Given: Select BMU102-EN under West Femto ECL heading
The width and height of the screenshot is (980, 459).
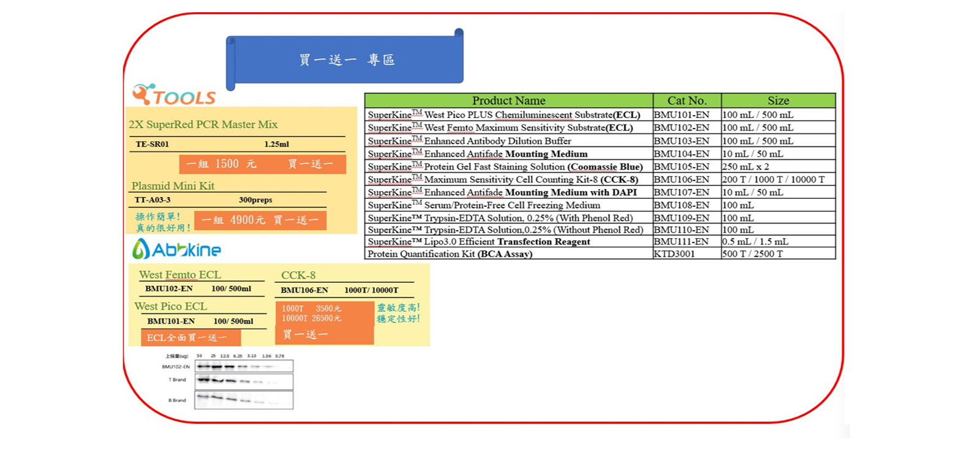Looking at the screenshot, I should pyautogui.click(x=169, y=289).
